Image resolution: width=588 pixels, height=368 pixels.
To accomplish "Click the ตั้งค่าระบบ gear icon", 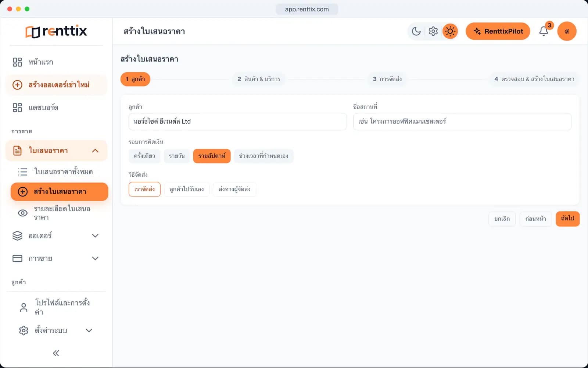I will click(x=24, y=330).
